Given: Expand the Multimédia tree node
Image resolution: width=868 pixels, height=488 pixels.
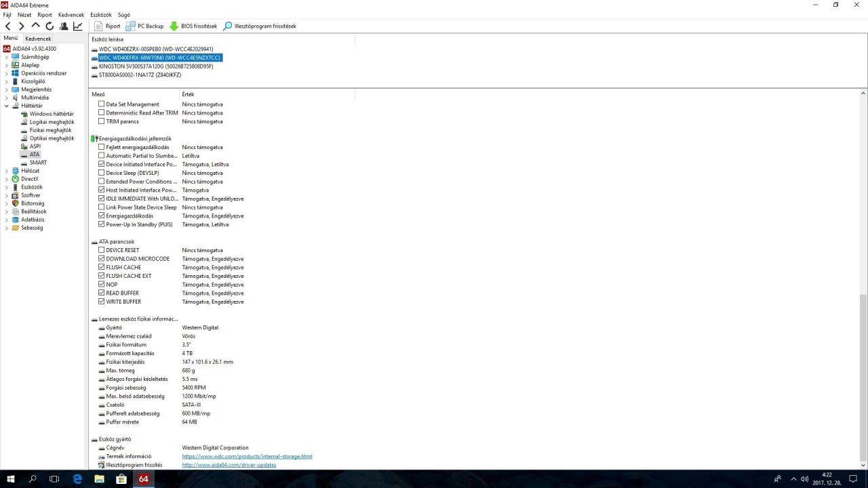Looking at the screenshot, I should pyautogui.click(x=7, y=98).
